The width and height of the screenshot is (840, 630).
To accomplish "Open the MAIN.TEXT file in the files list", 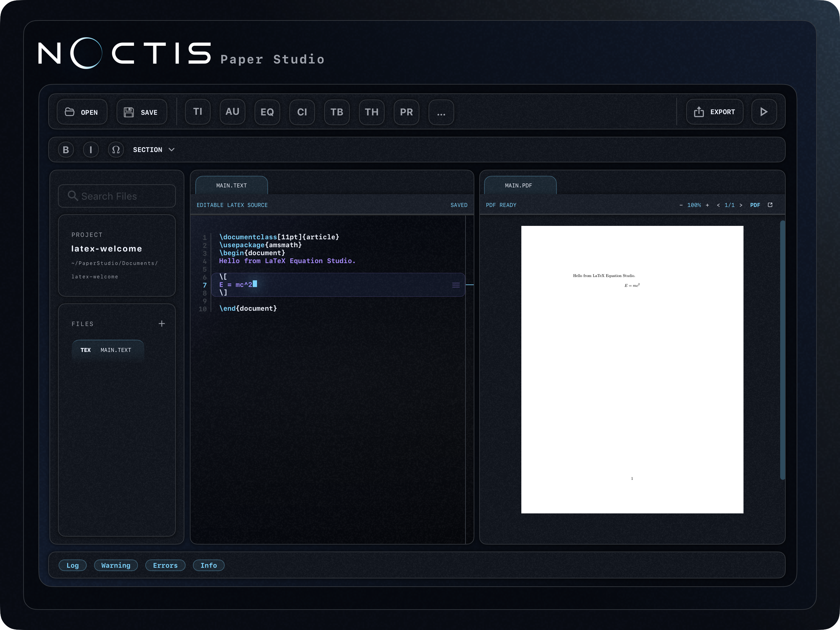I will [x=108, y=350].
